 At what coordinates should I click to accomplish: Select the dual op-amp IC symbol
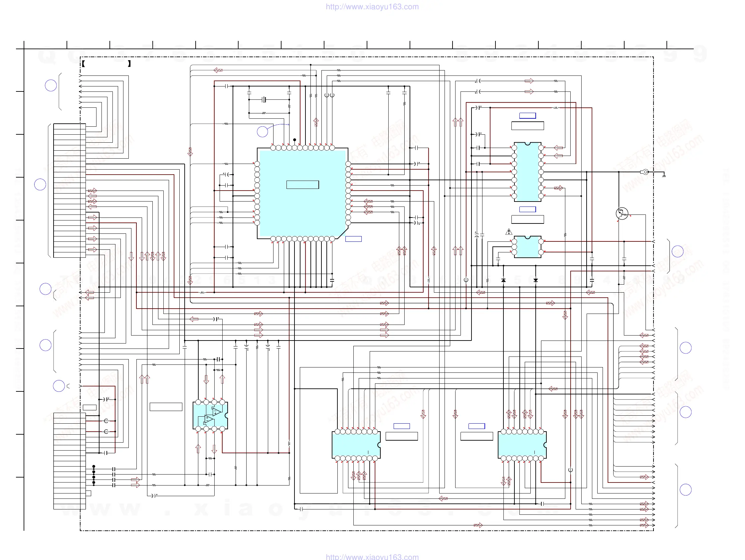click(x=210, y=415)
